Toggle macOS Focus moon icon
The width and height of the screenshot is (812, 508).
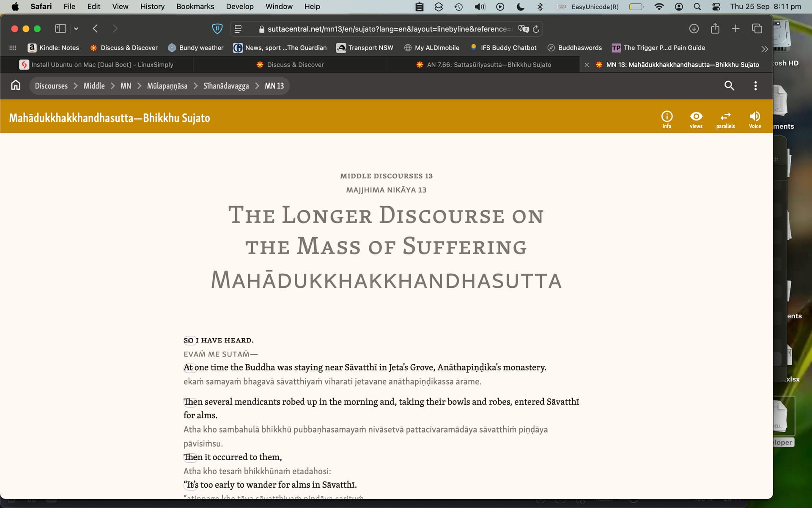(521, 6)
